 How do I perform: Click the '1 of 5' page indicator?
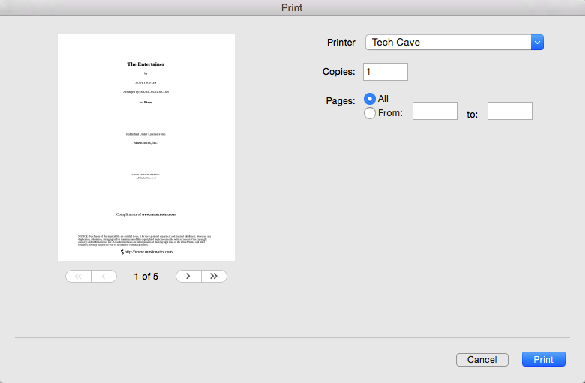146,277
